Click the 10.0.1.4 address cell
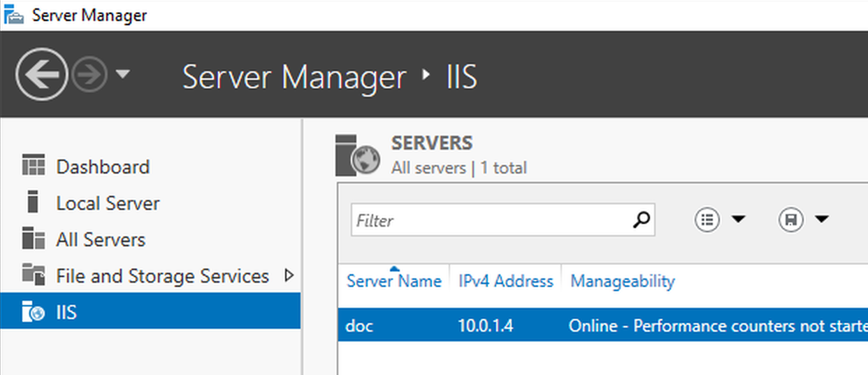 (x=486, y=326)
